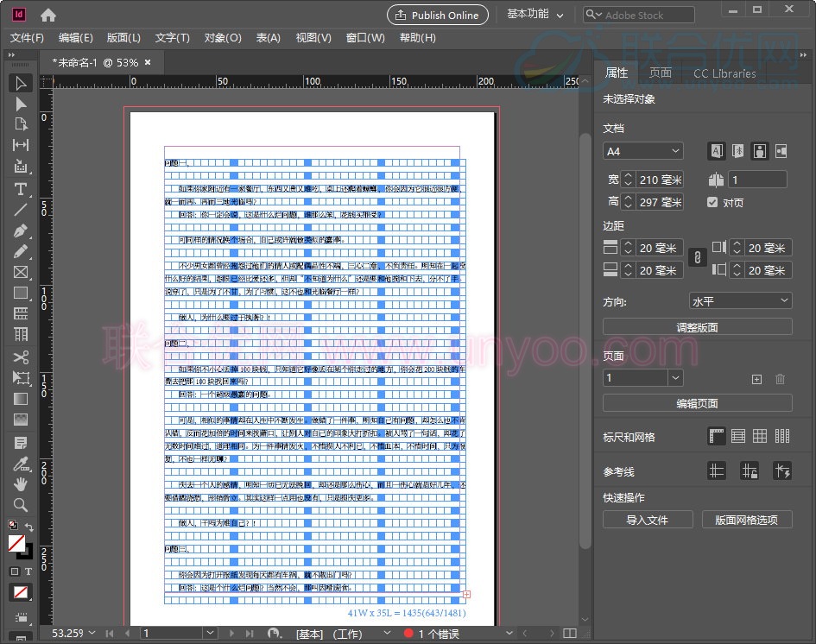Click the swap fill and stroke arrow
Screen dimensions: 816x644
pyautogui.click(x=29, y=527)
